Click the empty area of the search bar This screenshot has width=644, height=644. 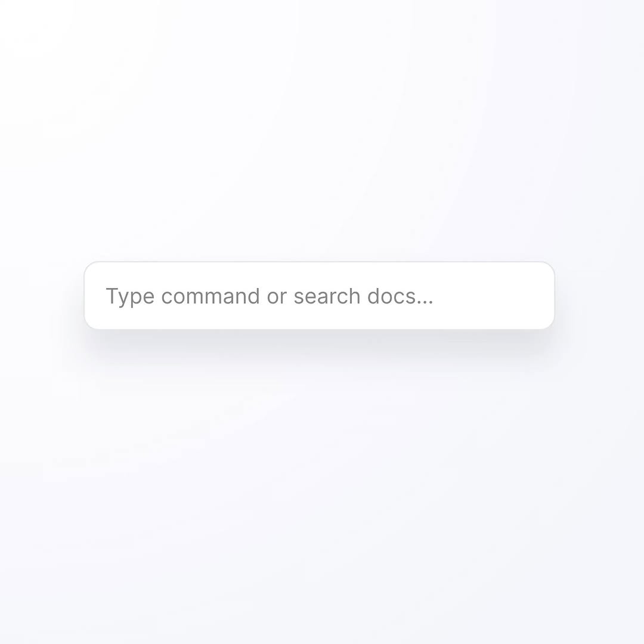493,295
